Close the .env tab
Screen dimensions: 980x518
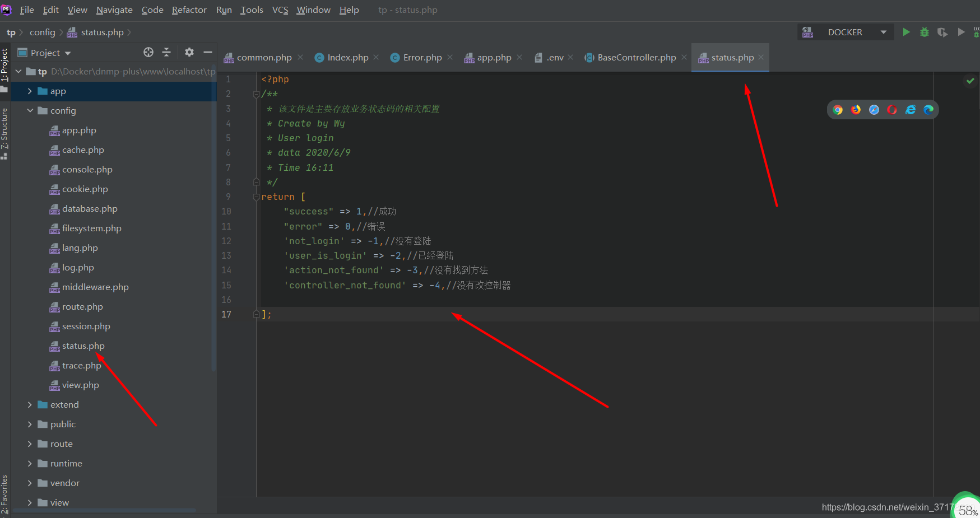[x=570, y=57]
